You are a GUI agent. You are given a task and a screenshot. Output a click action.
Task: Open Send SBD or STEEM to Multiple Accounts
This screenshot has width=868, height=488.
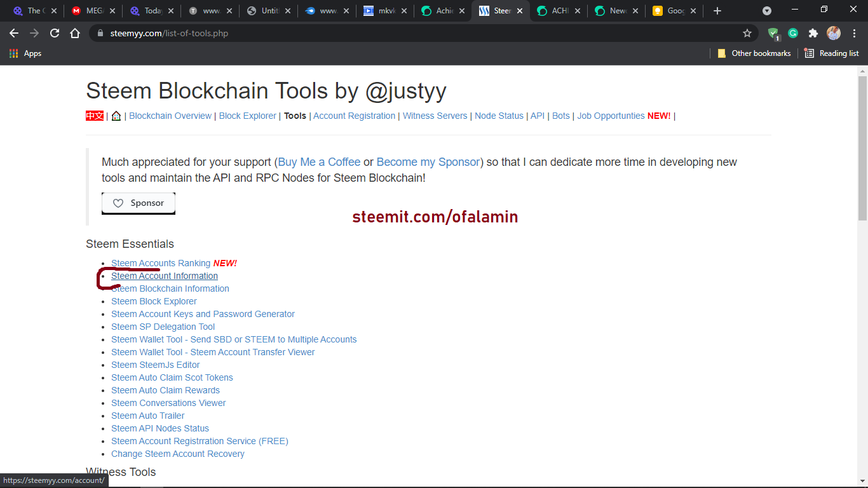234,339
